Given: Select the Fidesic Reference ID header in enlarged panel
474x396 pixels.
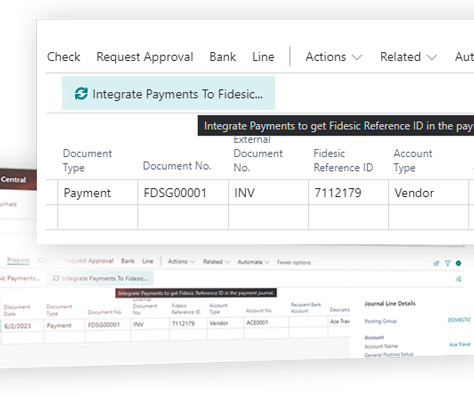Looking at the screenshot, I should coord(343,160).
